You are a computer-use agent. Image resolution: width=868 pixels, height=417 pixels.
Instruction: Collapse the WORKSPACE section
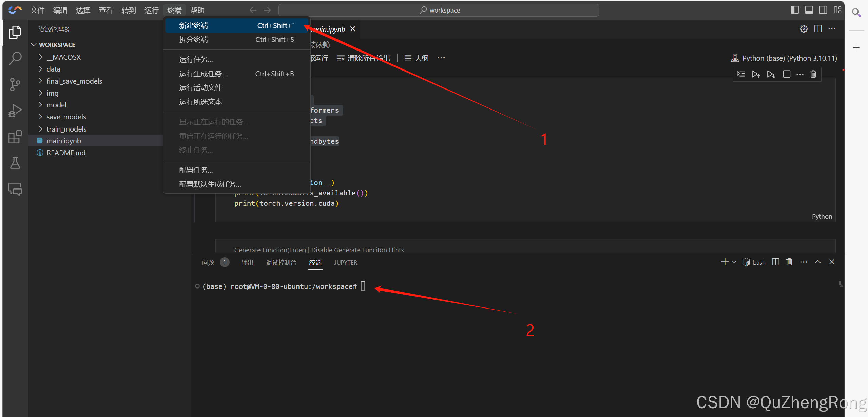(57, 45)
